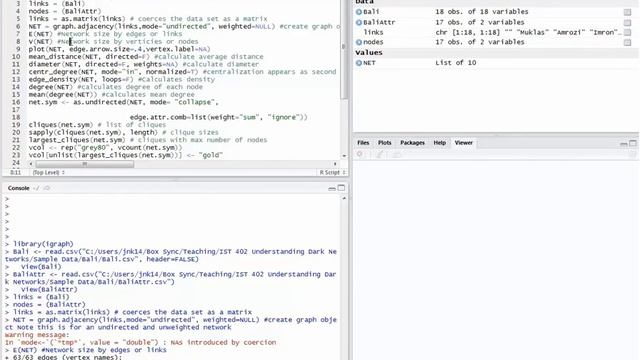Click line 20 sapply(cliques...) code
The height and width of the screenshot is (360, 640).
(x=123, y=132)
